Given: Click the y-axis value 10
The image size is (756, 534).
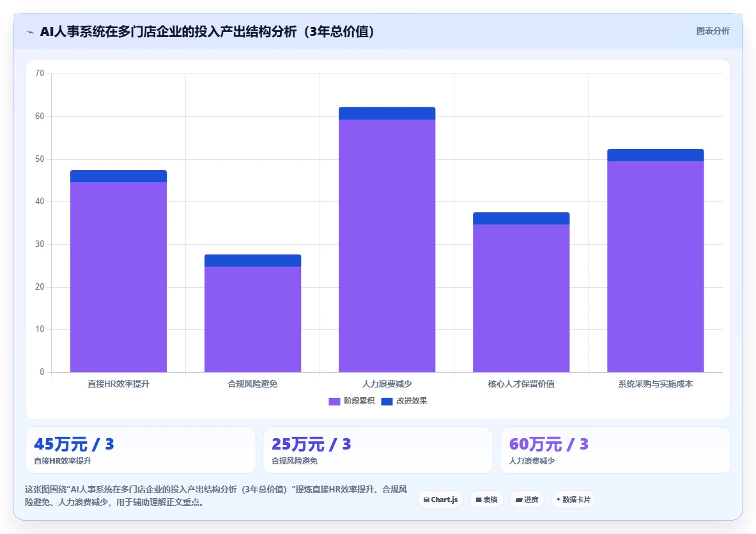Looking at the screenshot, I should [40, 329].
